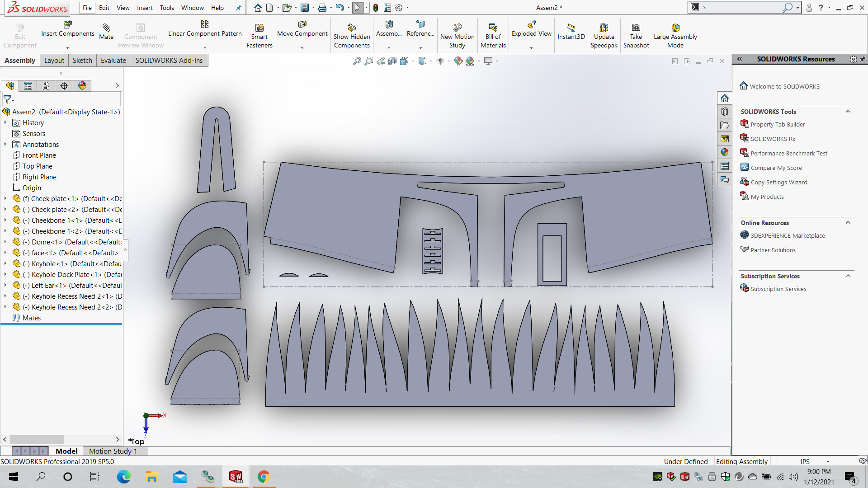The width and height of the screenshot is (868, 488).
Task: Click Update Speedpak icon
Action: (604, 36)
